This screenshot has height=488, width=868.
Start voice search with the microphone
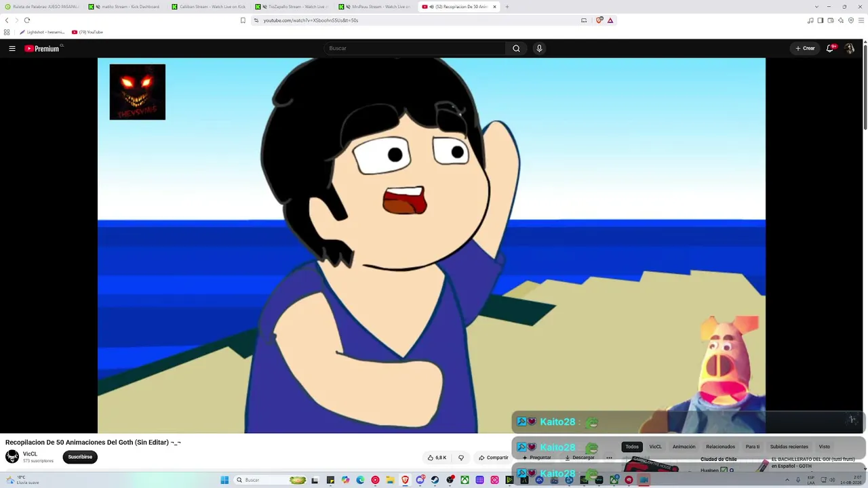click(539, 48)
